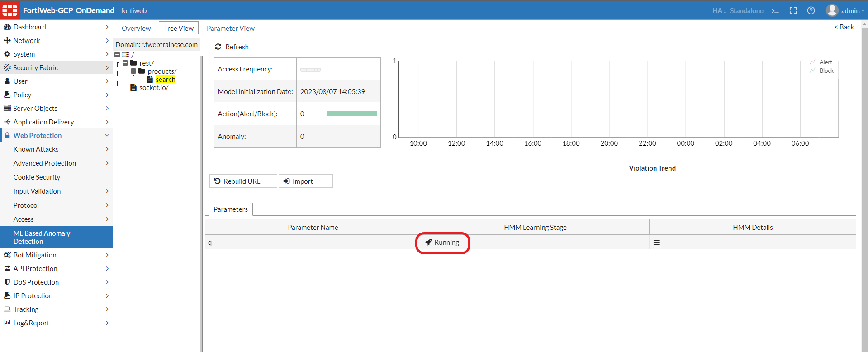Click the Access Frequency indicator bar
The width and height of the screenshot is (868, 352).
310,70
